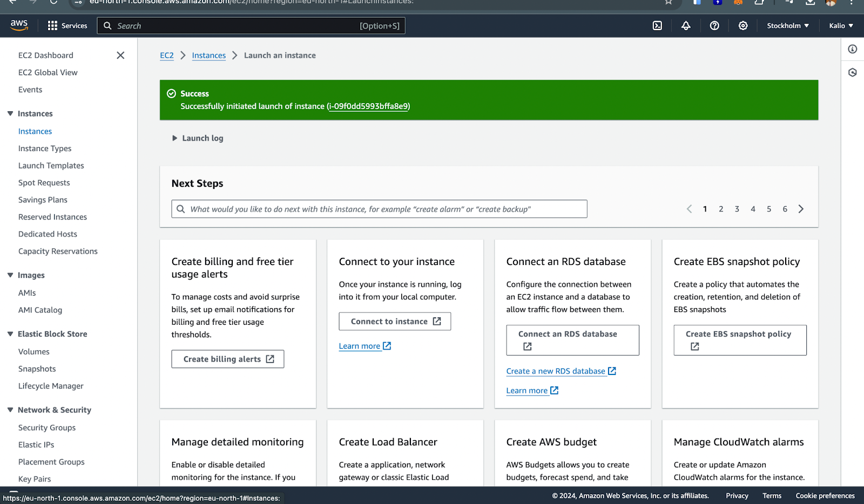864x504 pixels.
Task: Collapse the Elastic Block Store sidebar section
Action: click(x=10, y=334)
